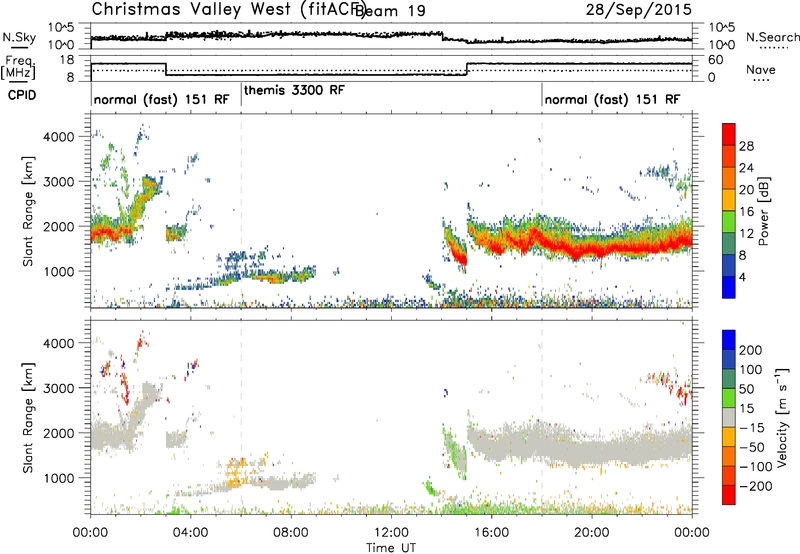Click the '04:00' time tick label
The width and height of the screenshot is (800, 554).
(x=191, y=533)
